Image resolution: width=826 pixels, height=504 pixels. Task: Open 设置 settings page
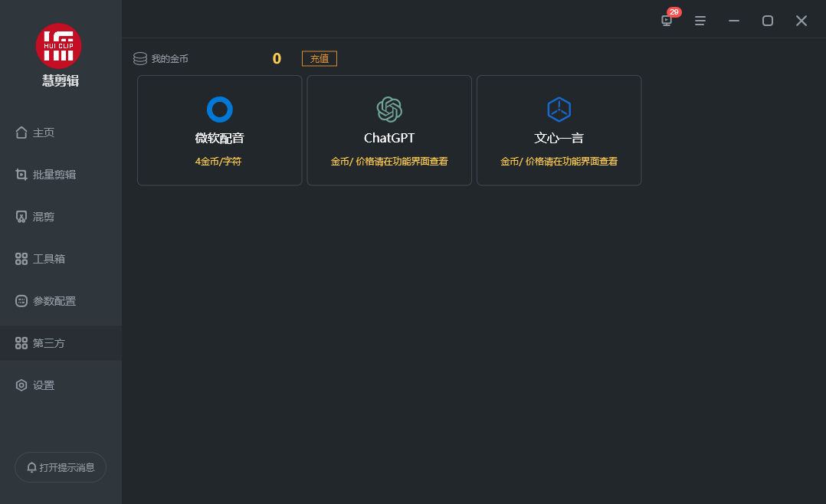(43, 385)
